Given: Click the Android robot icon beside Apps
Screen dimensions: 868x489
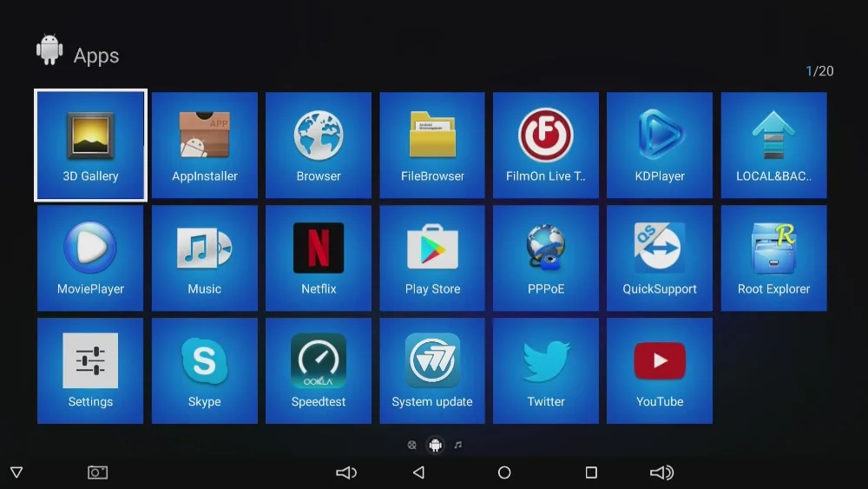Looking at the screenshot, I should [x=49, y=50].
